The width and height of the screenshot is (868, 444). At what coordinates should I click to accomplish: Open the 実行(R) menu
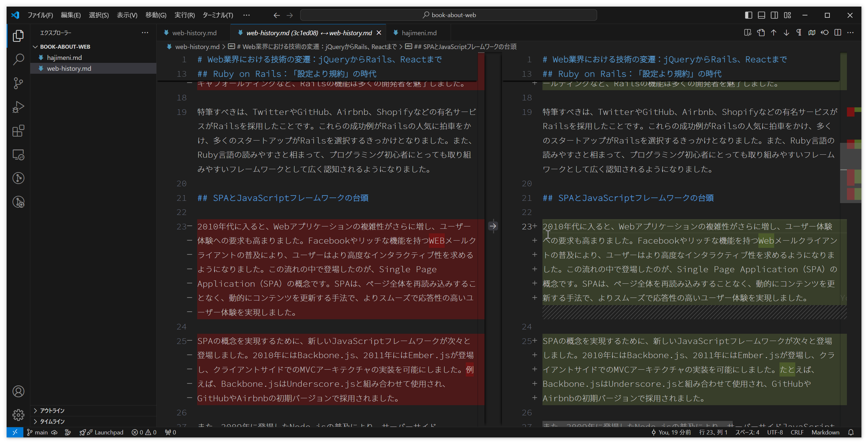pos(184,15)
